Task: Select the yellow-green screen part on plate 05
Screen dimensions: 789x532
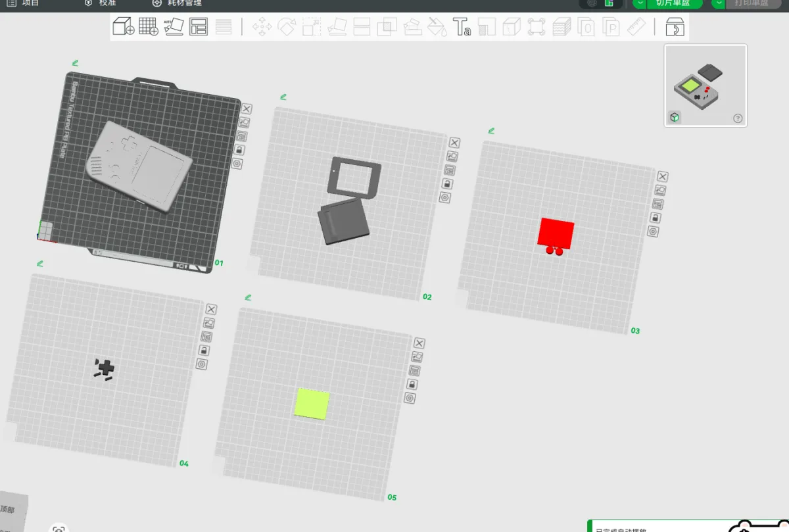Action: (312, 402)
